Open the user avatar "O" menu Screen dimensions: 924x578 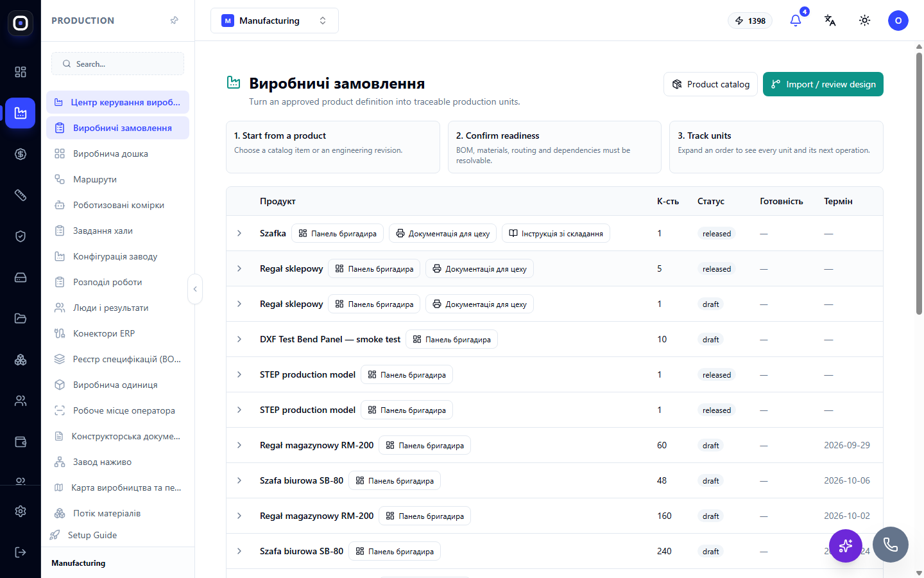click(x=898, y=21)
